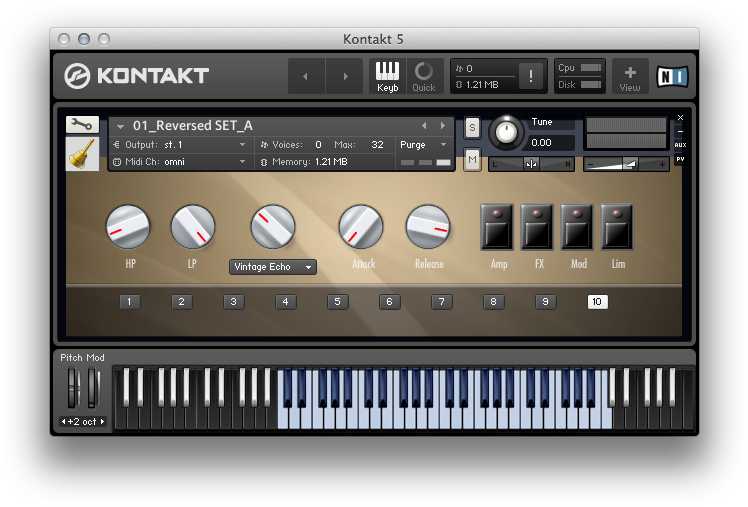748x507 pixels.
Task: Toggle the Amp switch
Action: coord(497,228)
